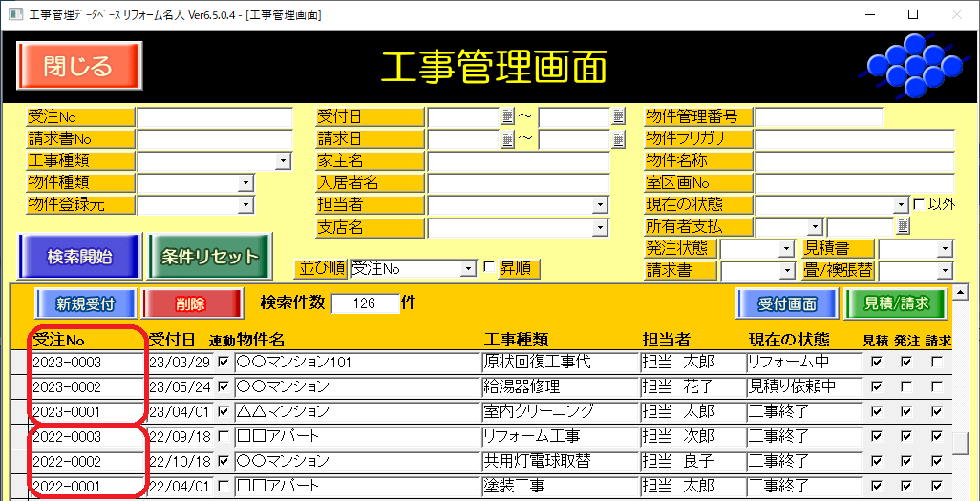The width and height of the screenshot is (980, 501).
Task: Expand the 並び順 sort dropdown
Action: click(x=468, y=269)
